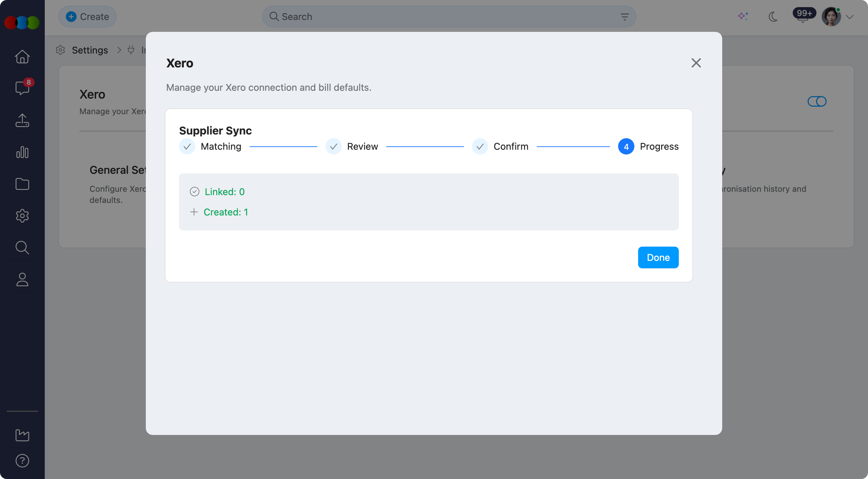
Task: Open the settings gear in sidebar
Action: (x=22, y=216)
